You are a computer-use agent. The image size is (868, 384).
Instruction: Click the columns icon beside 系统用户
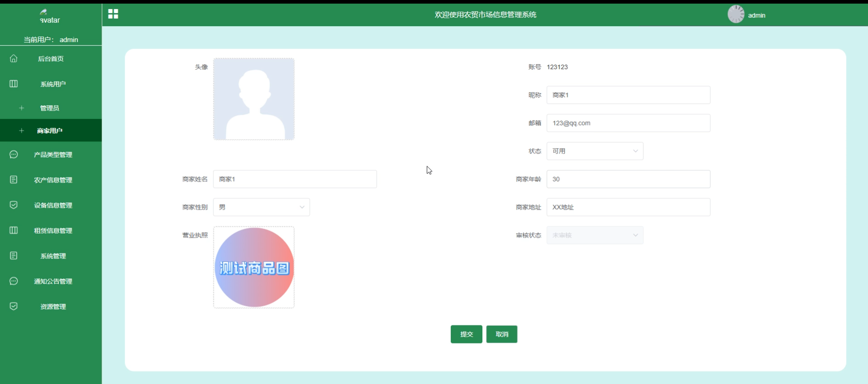pyautogui.click(x=14, y=84)
